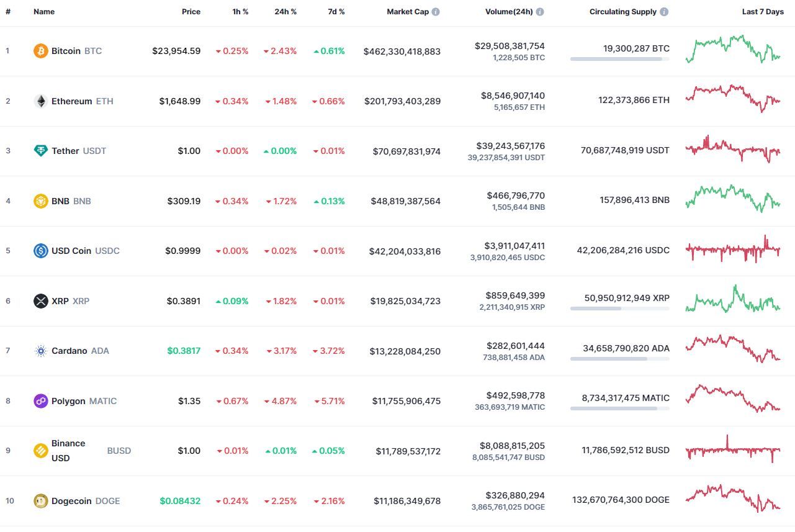Open Bitcoin's last 7 days chart

pos(733,49)
